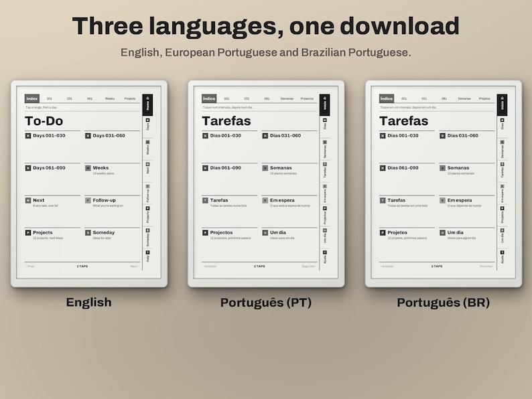The image size is (532, 399).
Task: Open the Home side tab on English tablet
Action: pos(147,105)
